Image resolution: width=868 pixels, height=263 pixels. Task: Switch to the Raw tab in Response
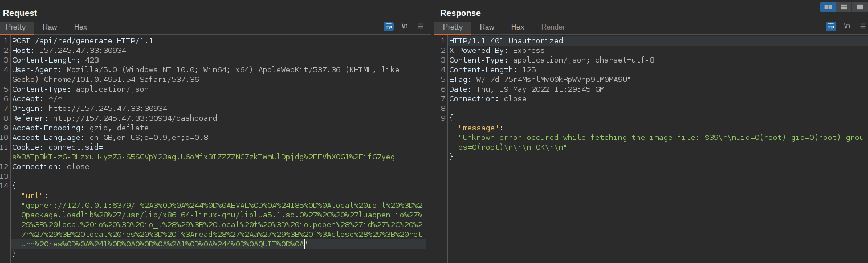(x=487, y=27)
